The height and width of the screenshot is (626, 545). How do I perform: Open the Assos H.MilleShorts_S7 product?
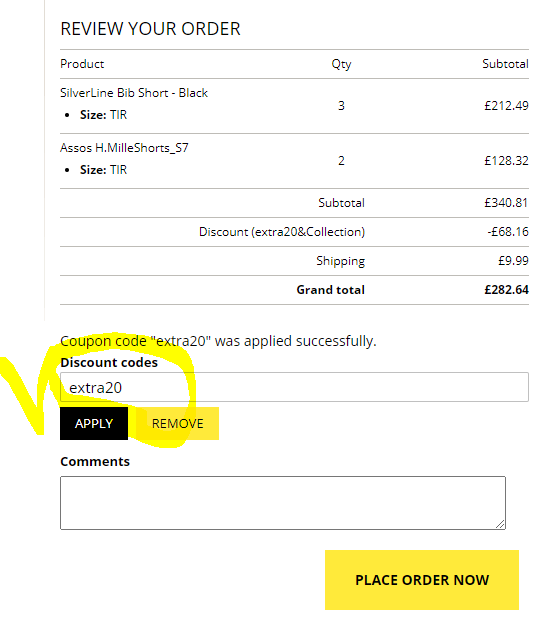[x=124, y=148]
